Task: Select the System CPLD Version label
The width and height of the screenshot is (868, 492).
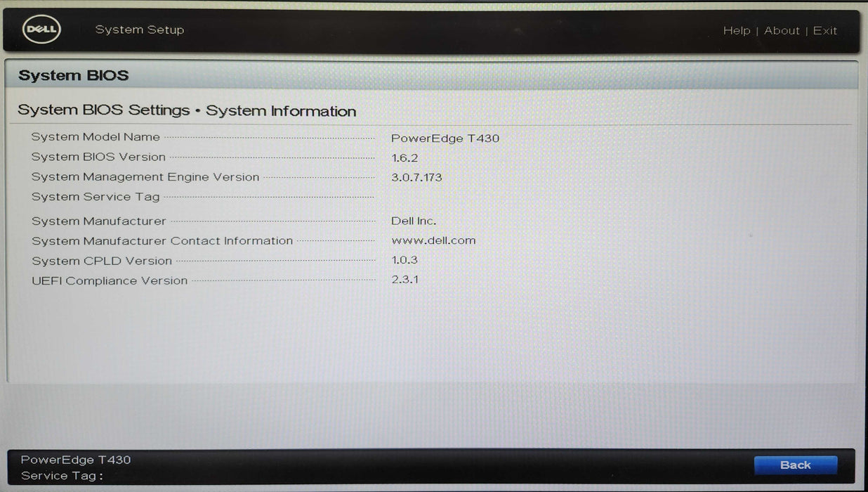Action: [x=102, y=261]
